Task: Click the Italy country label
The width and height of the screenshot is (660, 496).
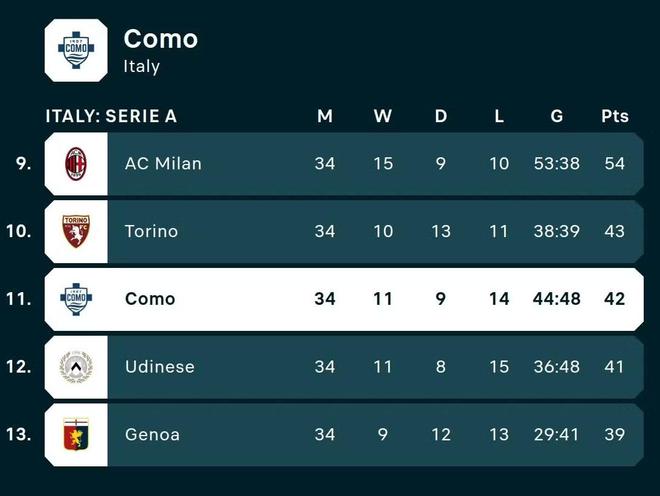Action: [x=142, y=67]
